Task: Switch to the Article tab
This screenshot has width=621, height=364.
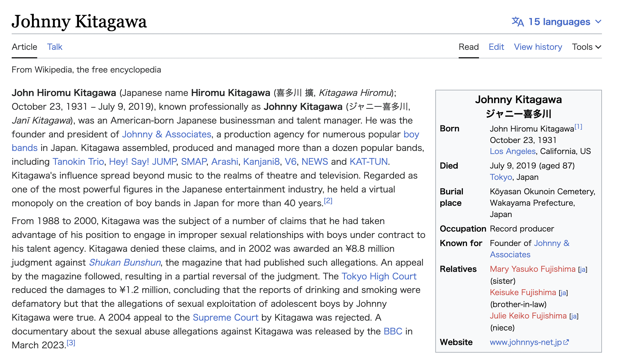Action: (24, 47)
